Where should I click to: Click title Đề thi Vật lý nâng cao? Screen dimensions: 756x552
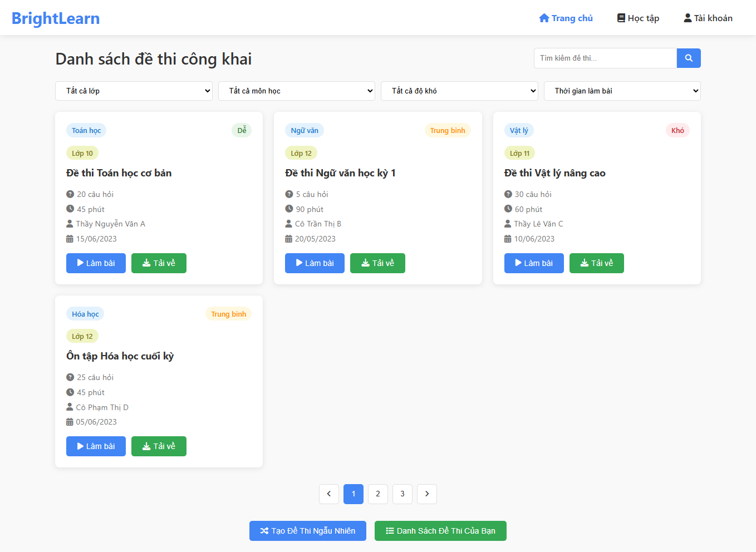pyautogui.click(x=555, y=173)
